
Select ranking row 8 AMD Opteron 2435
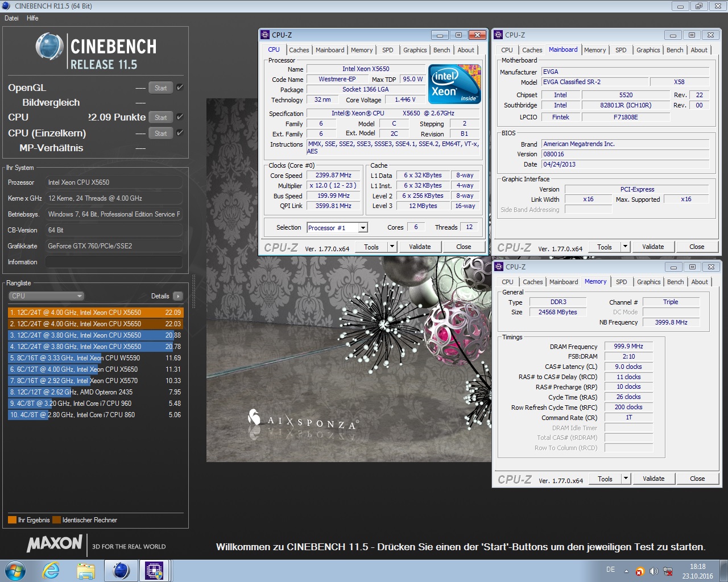click(96, 392)
